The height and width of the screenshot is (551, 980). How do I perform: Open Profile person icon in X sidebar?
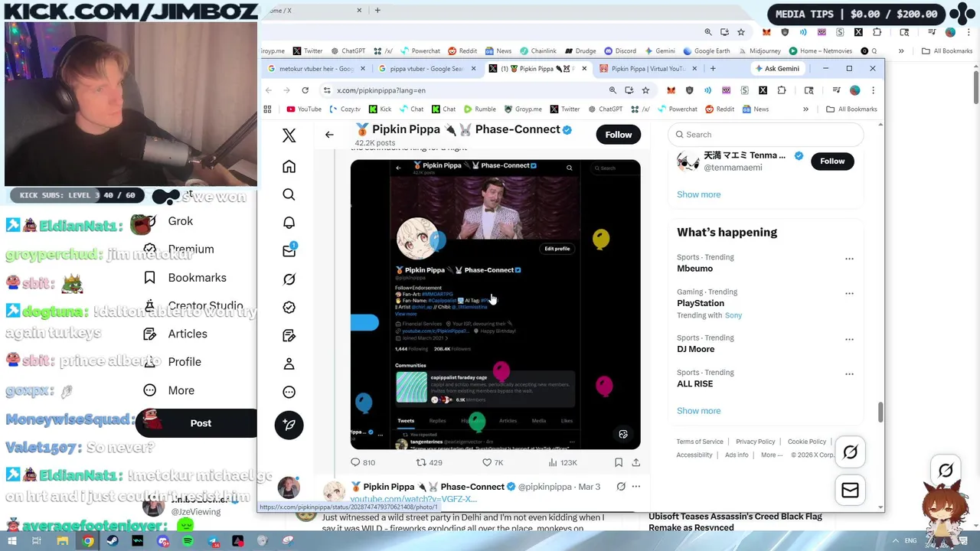[289, 364]
